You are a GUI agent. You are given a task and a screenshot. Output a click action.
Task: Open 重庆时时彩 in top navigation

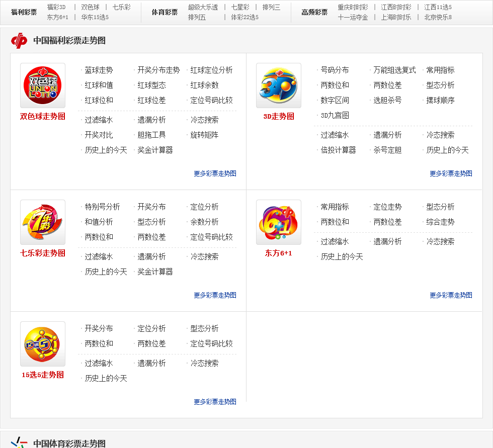click(353, 7)
